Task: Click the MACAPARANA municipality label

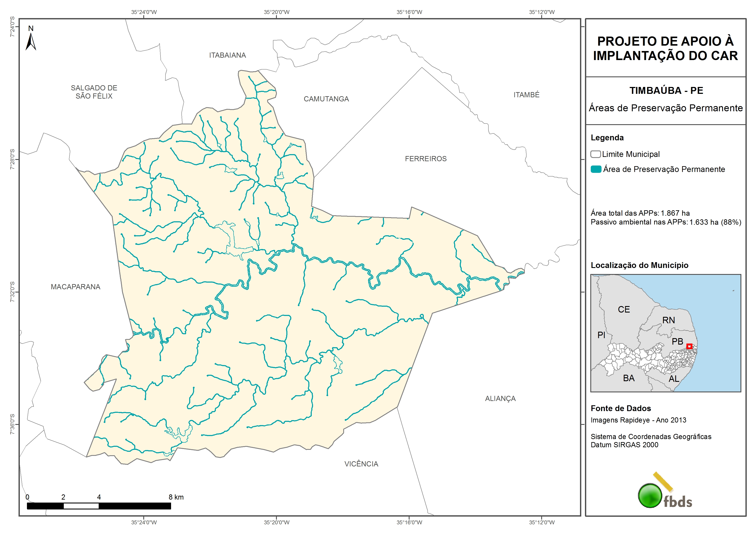Action: 75,287
